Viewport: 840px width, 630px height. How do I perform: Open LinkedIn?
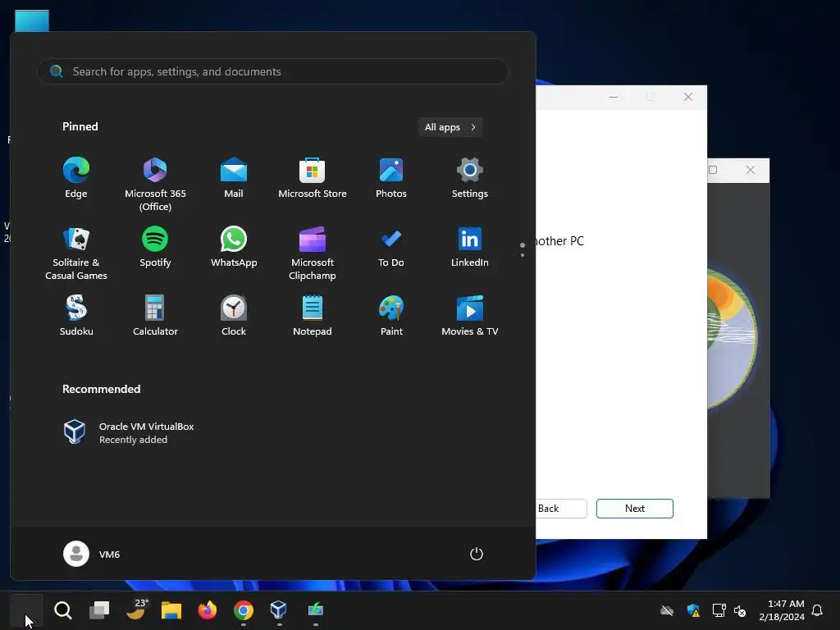[x=470, y=247]
